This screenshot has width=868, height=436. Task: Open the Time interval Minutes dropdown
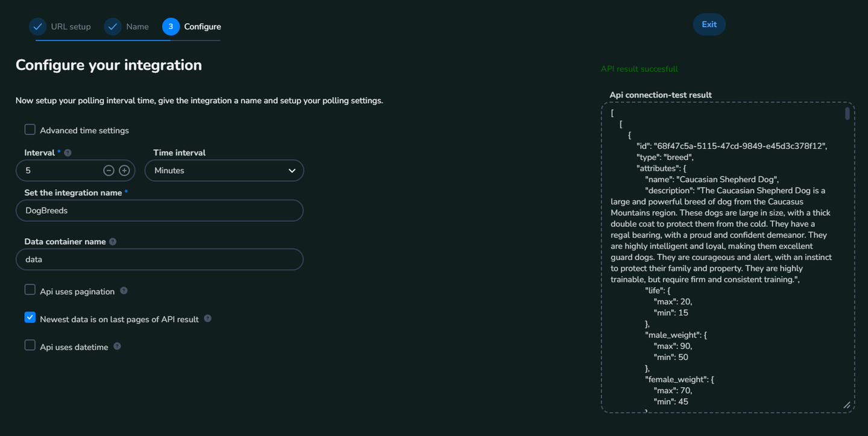(224, 171)
